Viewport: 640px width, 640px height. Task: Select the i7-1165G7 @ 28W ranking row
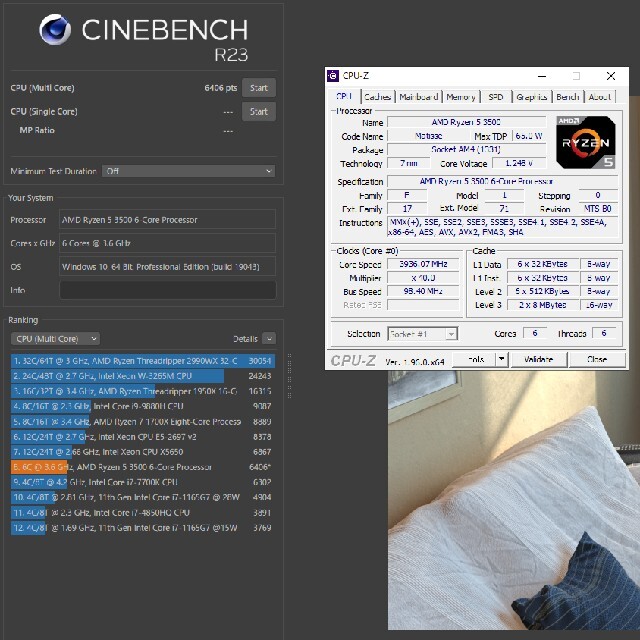click(x=143, y=497)
